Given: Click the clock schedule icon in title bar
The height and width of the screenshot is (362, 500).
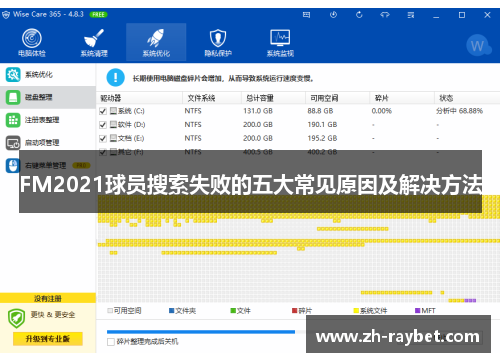Looking at the screenshot, I should pyautogui.click(x=333, y=15).
